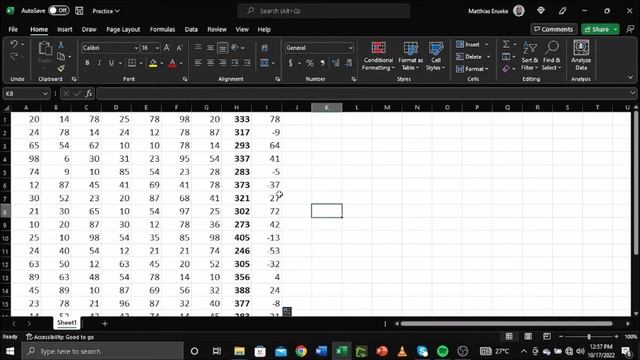
Task: Select the Sheet1 tab
Action: pyautogui.click(x=67, y=323)
